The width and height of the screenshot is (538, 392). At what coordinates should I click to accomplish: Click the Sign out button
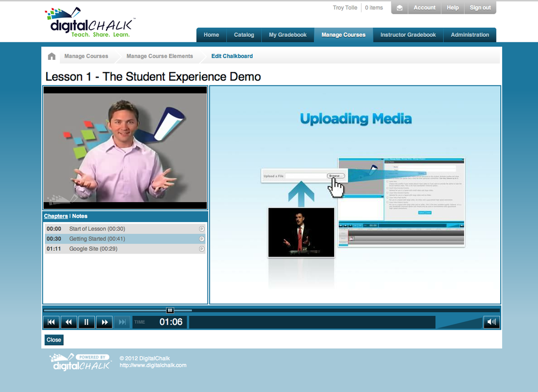coord(480,8)
